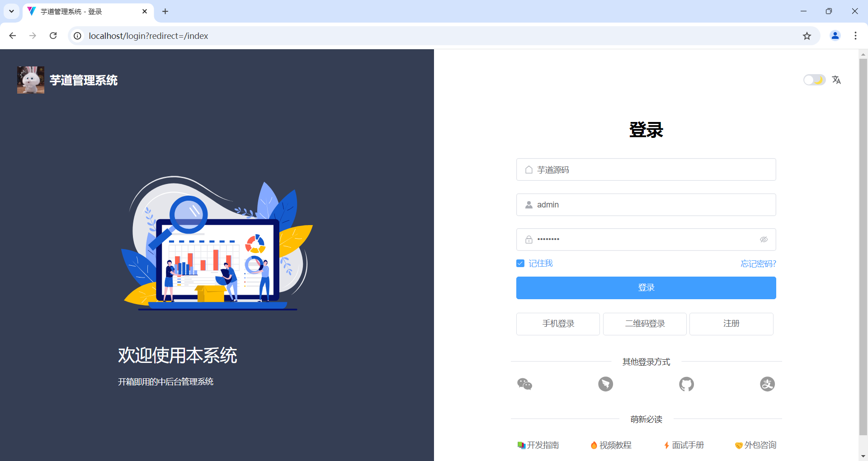Focus the admin username input field
Image resolution: width=868 pixels, height=461 pixels.
point(646,205)
